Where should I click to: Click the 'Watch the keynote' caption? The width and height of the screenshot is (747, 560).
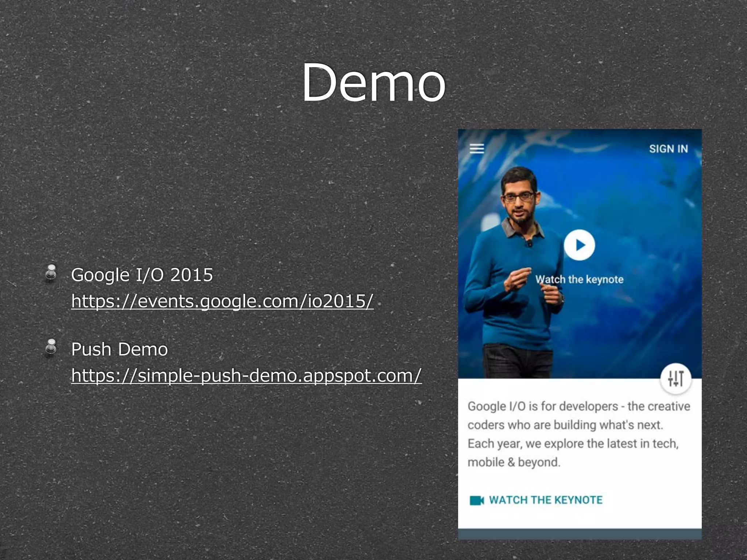coord(579,279)
